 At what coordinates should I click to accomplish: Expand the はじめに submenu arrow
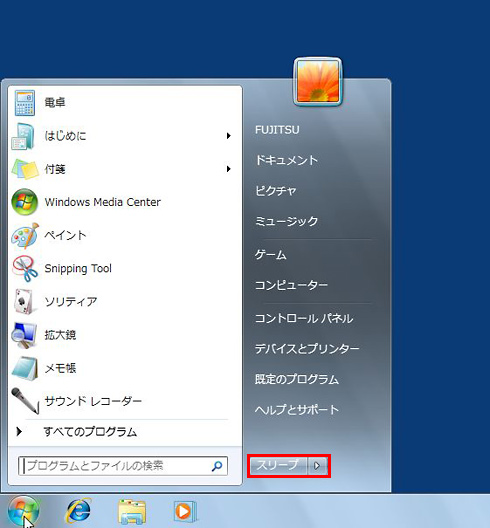coord(229,136)
